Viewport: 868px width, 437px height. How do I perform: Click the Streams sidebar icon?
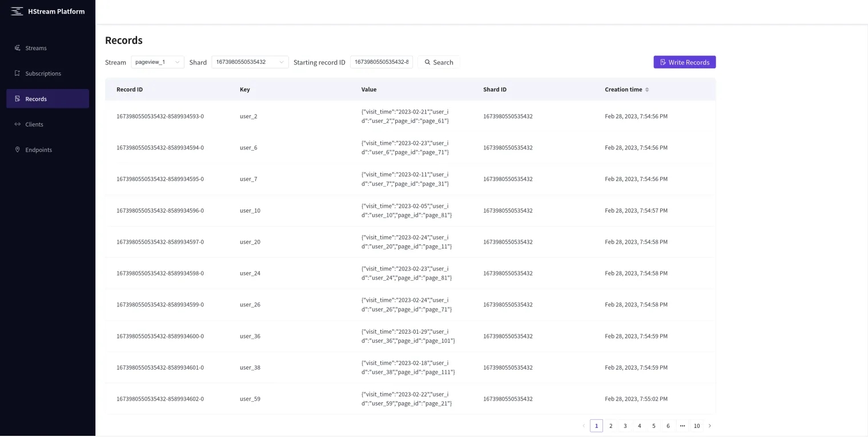(18, 48)
